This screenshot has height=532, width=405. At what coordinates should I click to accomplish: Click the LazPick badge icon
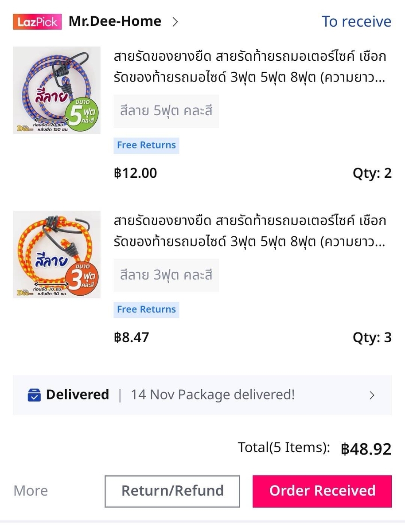37,22
